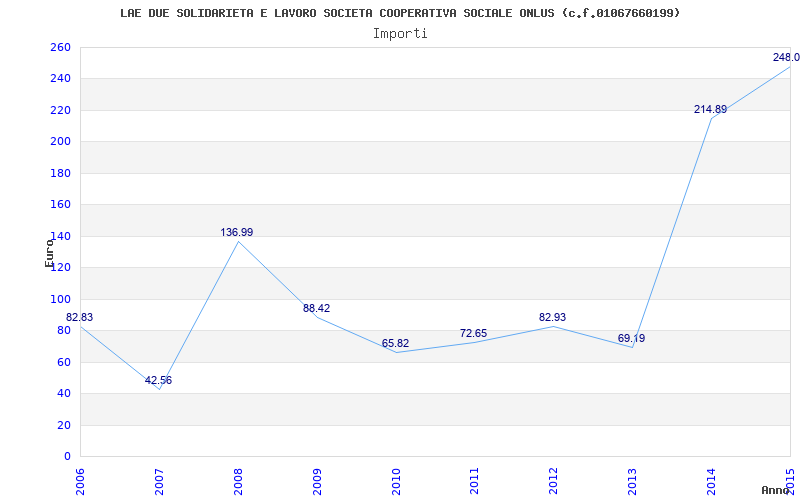This screenshot has height=500, width=800.
Task: Click the 72.65 data label for 2011
Action: tap(473, 333)
